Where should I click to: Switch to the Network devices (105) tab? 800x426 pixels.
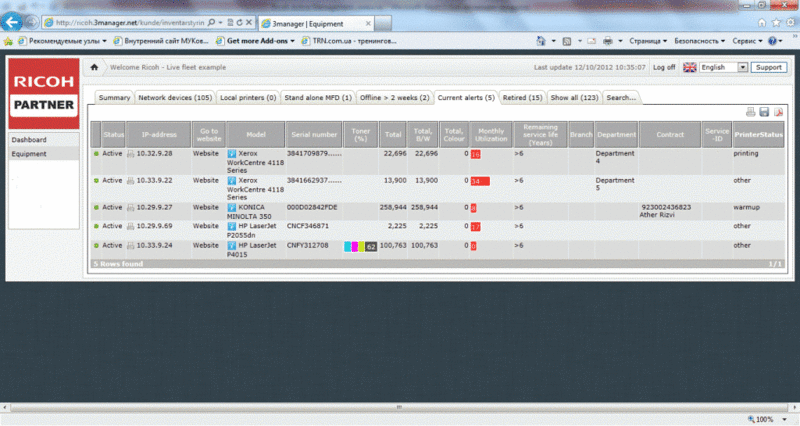pyautogui.click(x=175, y=97)
